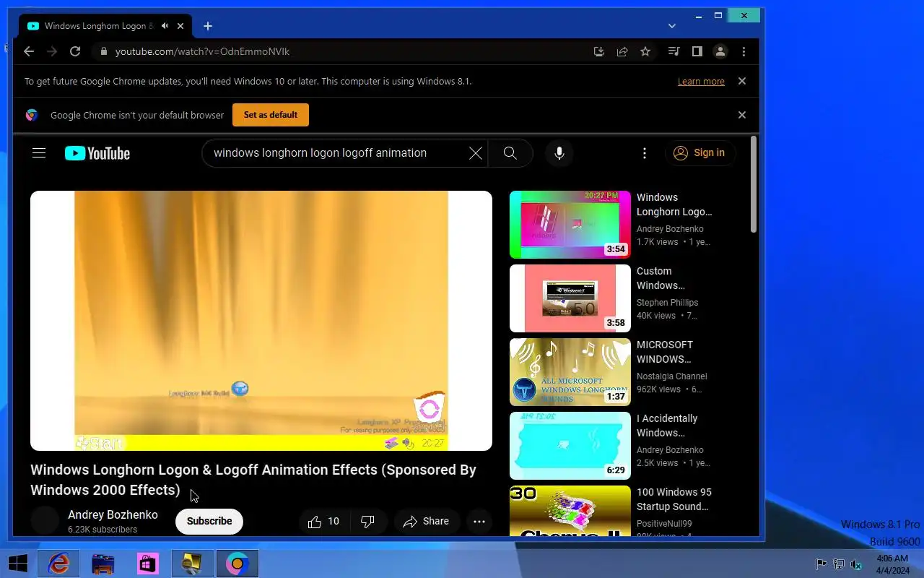The image size is (924, 578).
Task: Set Chrome as default browser
Action: click(271, 115)
